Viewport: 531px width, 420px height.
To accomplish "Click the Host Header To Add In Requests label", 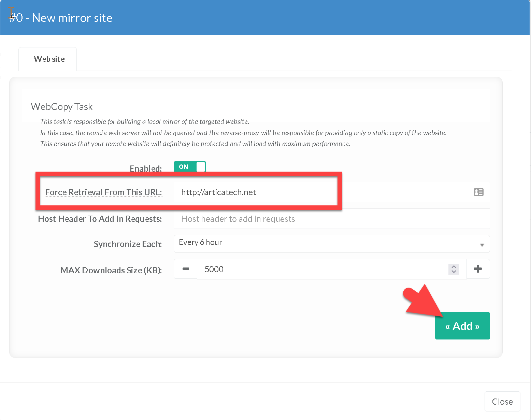I will (x=100, y=219).
